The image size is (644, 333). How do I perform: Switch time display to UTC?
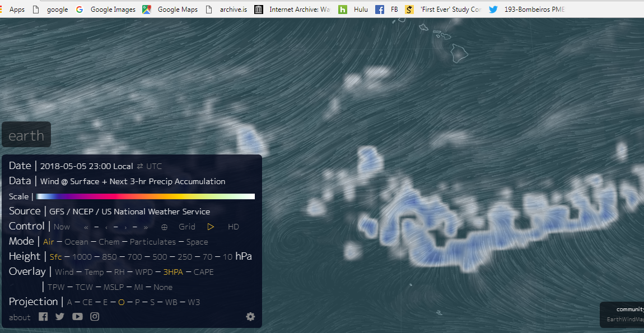(155, 167)
